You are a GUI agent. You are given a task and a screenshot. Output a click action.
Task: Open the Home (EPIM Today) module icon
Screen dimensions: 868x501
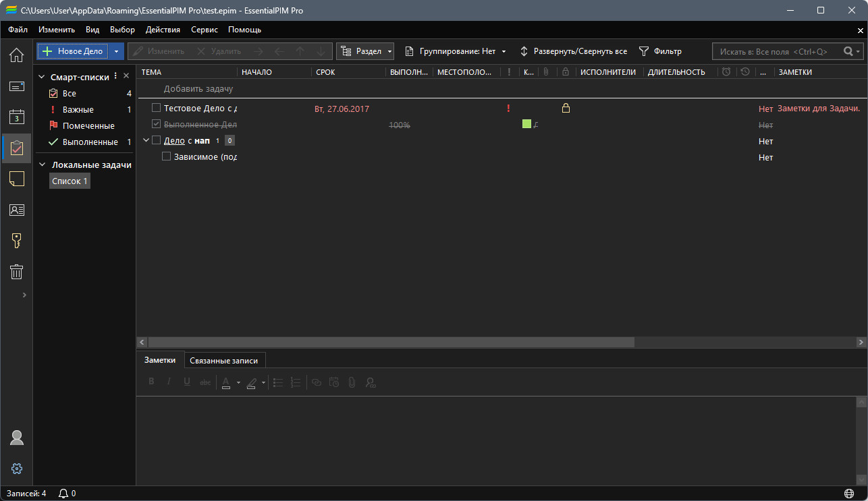click(x=16, y=55)
